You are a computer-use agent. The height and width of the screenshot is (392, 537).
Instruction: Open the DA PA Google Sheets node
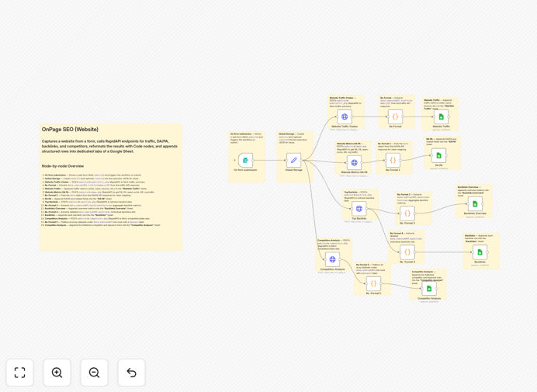click(438, 155)
